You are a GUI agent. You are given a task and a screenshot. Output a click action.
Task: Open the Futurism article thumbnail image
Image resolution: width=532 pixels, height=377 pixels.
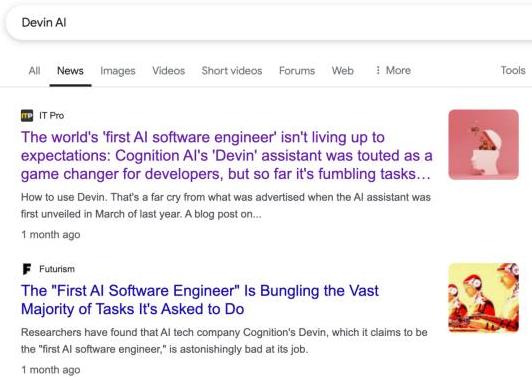(483, 298)
